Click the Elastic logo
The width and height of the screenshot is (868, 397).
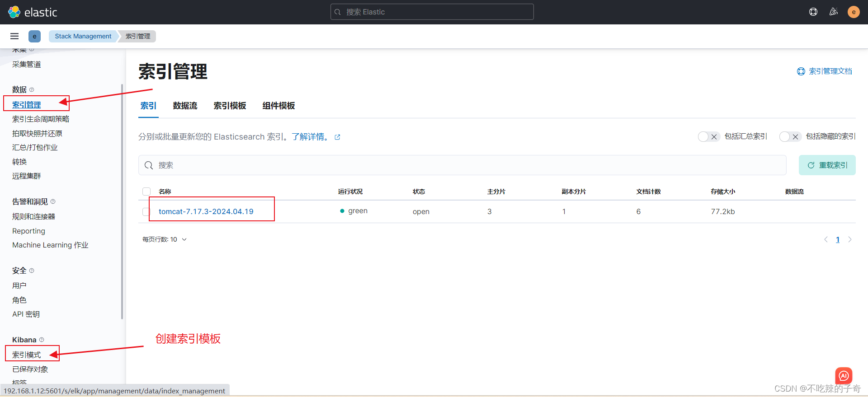pos(33,12)
